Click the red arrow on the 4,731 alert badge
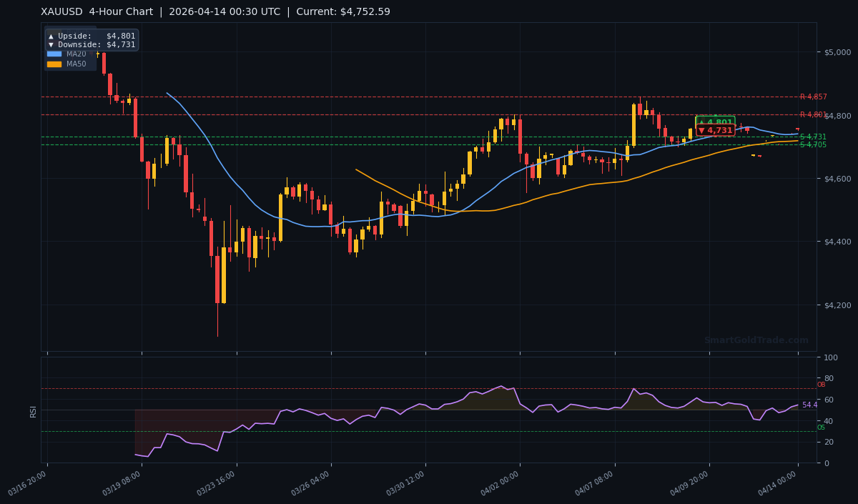 702,130
